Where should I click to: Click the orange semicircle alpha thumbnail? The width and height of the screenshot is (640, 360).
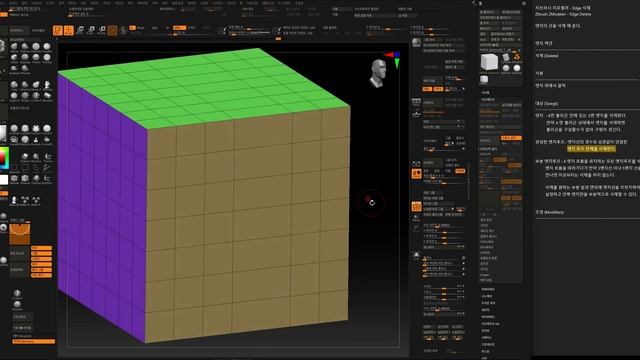point(20,233)
